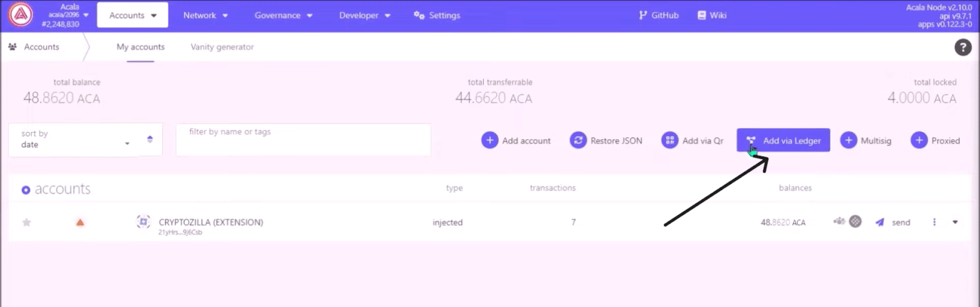Click the plus icon for Add account
The width and height of the screenshot is (980, 307).
(490, 141)
